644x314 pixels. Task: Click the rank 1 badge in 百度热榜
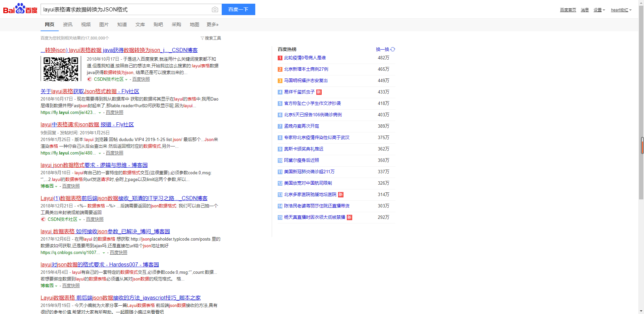pyautogui.click(x=280, y=58)
